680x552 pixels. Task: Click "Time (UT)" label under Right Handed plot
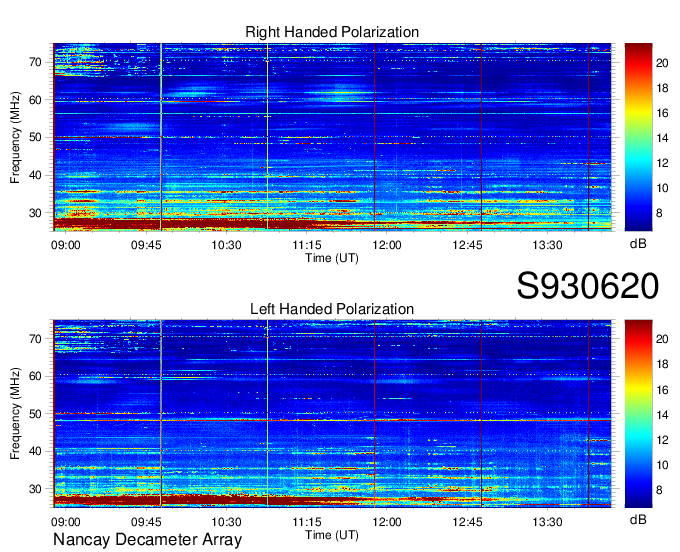(x=332, y=258)
